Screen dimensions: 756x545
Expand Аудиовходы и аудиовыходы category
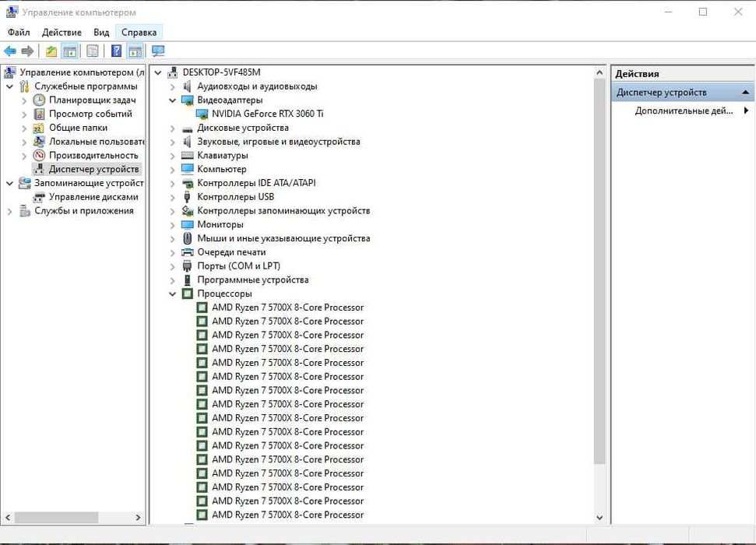[172, 86]
